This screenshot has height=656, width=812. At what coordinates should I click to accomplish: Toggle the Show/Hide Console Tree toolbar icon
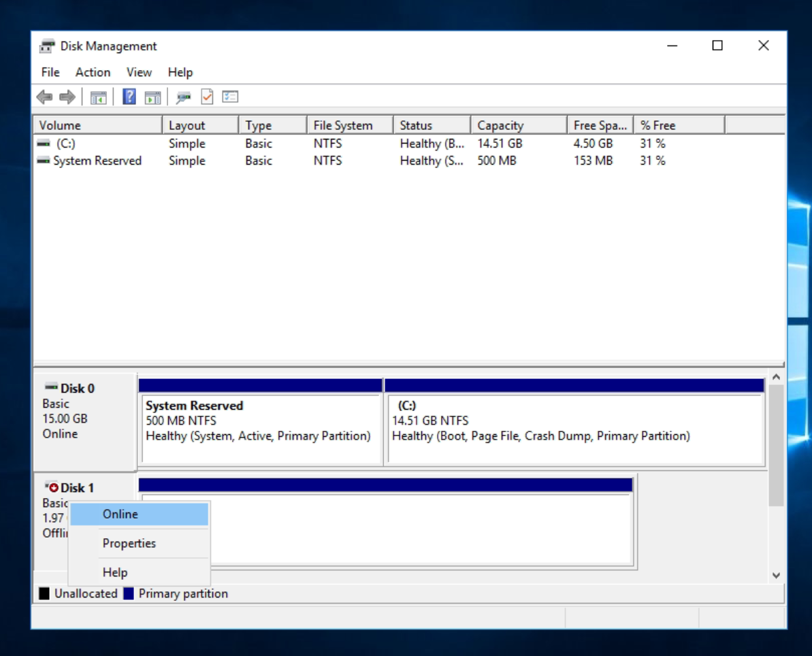click(99, 97)
